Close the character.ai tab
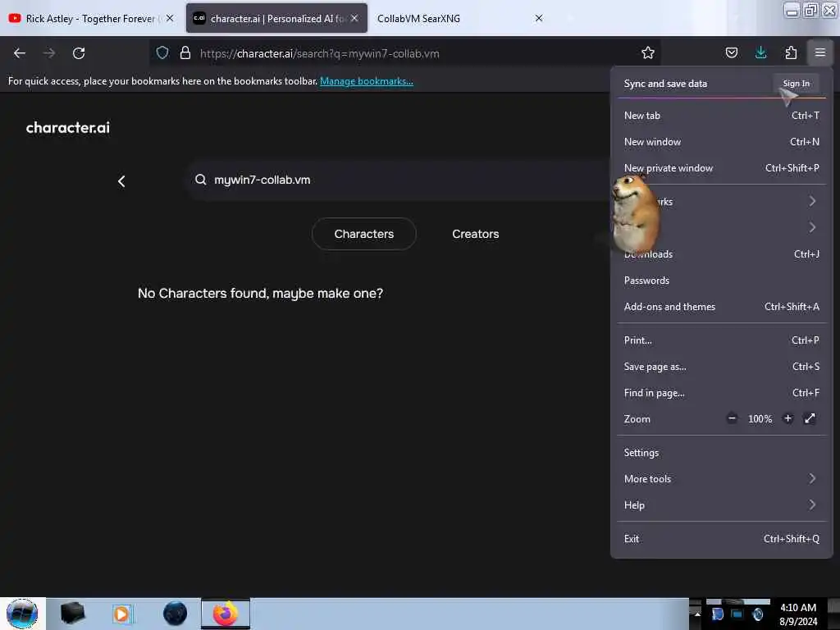This screenshot has width=840, height=630. 354,18
